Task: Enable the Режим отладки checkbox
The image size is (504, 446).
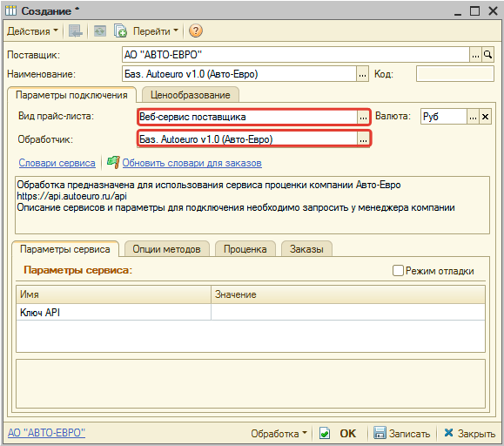Action: [x=398, y=270]
